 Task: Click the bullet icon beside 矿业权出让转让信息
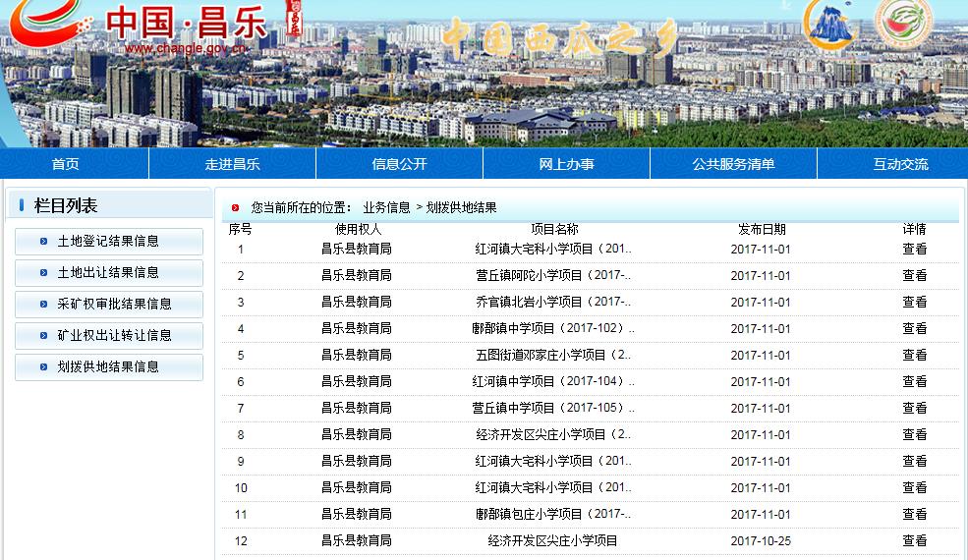point(43,336)
